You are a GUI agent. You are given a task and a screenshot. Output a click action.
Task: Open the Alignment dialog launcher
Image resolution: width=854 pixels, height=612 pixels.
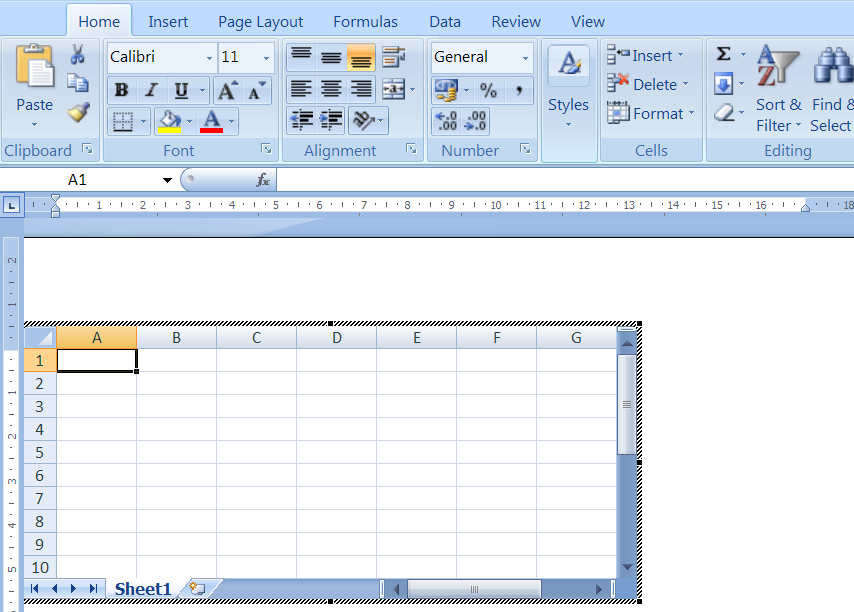pos(411,149)
